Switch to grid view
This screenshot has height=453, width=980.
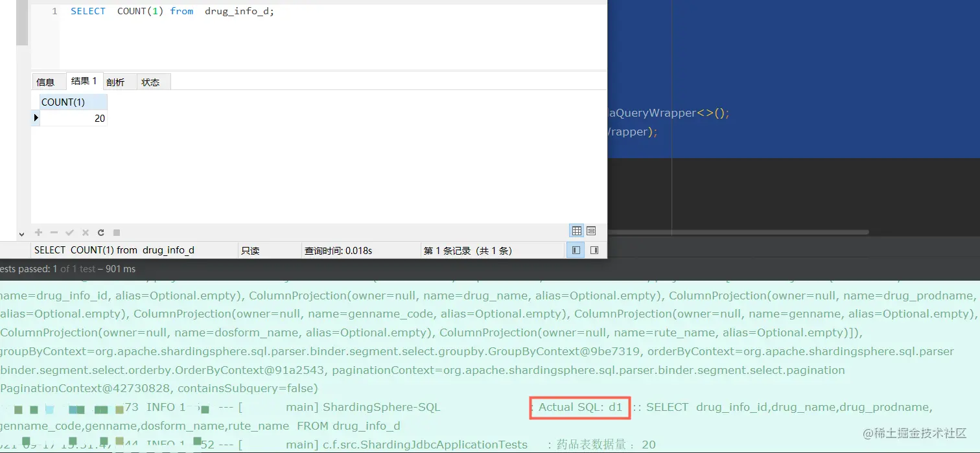point(576,231)
